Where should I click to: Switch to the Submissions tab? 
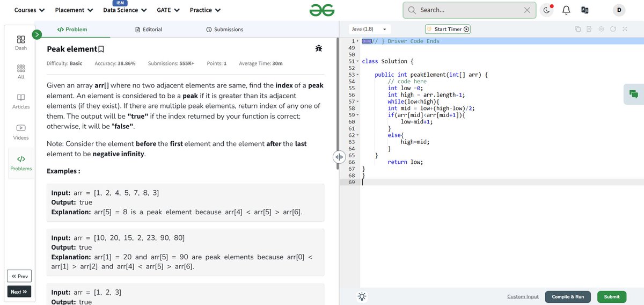coord(225,30)
